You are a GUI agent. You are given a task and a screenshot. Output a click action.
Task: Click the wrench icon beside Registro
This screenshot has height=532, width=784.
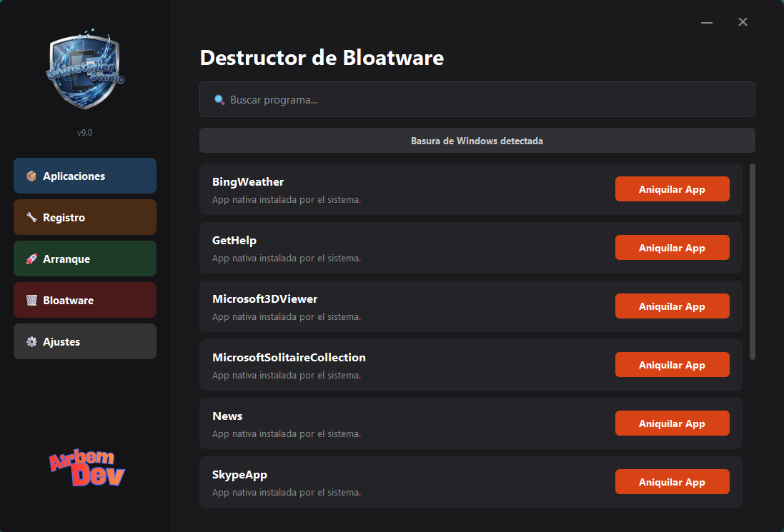pyautogui.click(x=31, y=217)
